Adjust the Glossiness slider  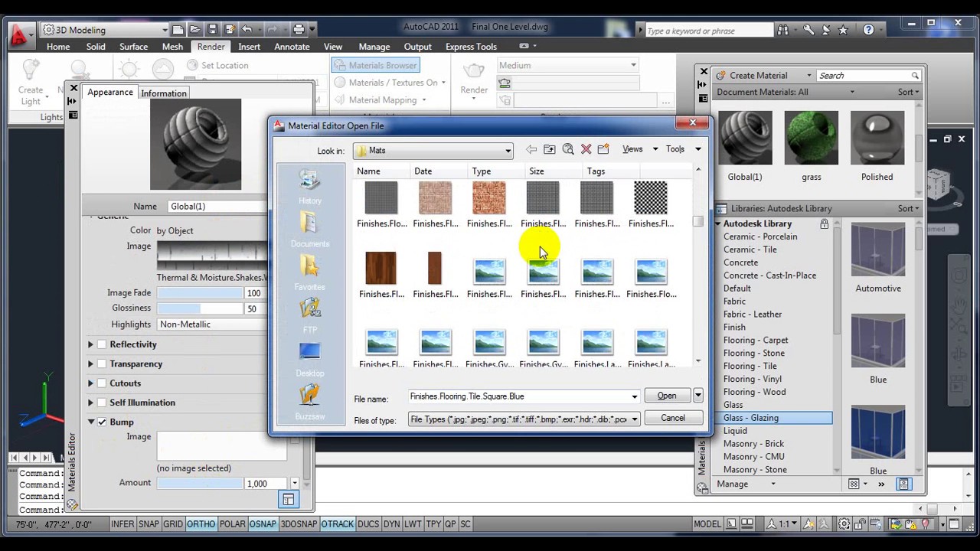(200, 308)
